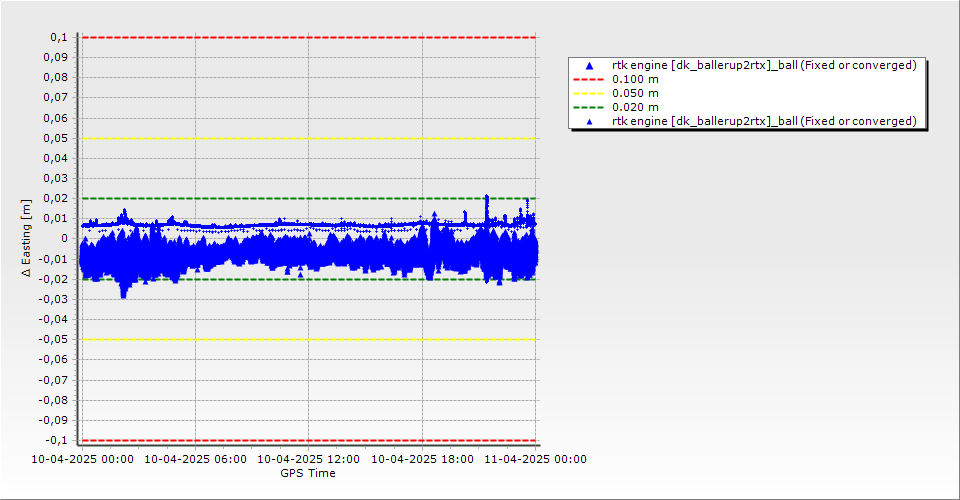Click the '10-04-2025 18:00' time label
This screenshot has width=960, height=500.
coord(422,459)
